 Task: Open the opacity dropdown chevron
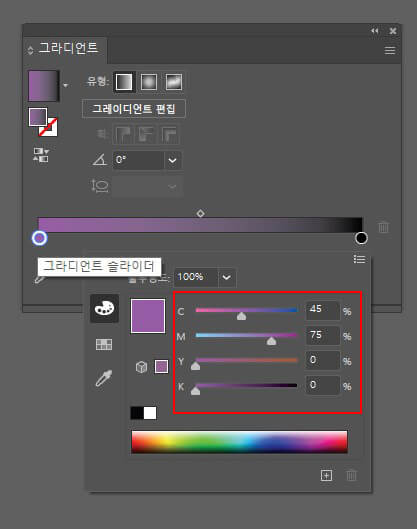coord(227,277)
